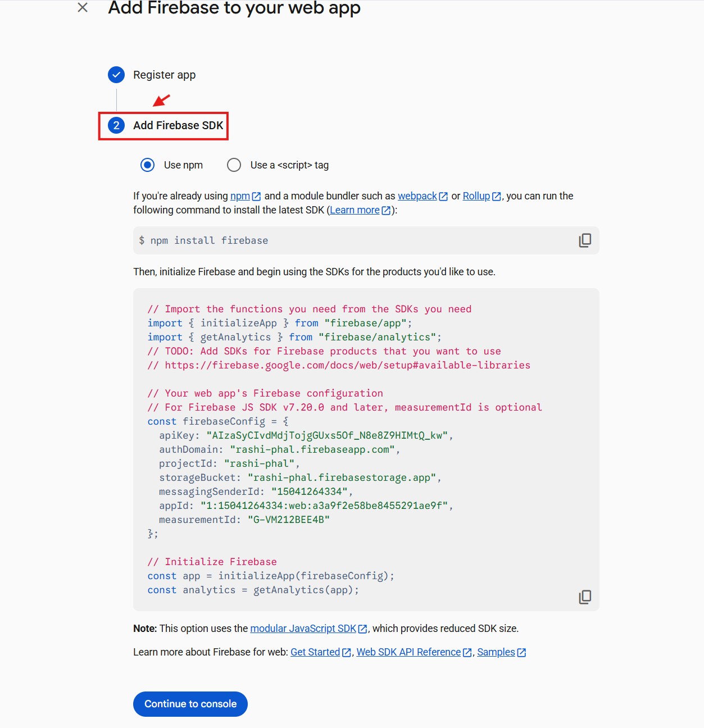Image resolution: width=704 pixels, height=728 pixels.
Task: Click the Register app completed checkmark icon
Action: click(116, 75)
